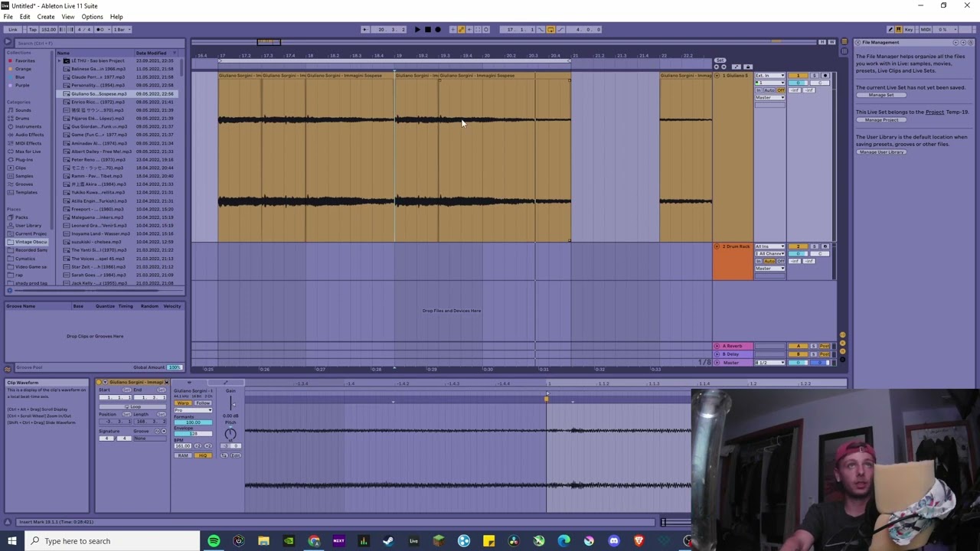Image resolution: width=980 pixels, height=551 pixels.
Task: Arm track 1 for recording
Action: pyautogui.click(x=825, y=76)
